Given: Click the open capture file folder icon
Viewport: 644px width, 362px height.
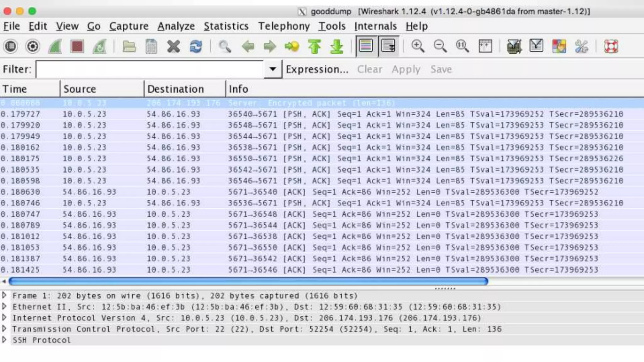Looking at the screenshot, I should [129, 47].
